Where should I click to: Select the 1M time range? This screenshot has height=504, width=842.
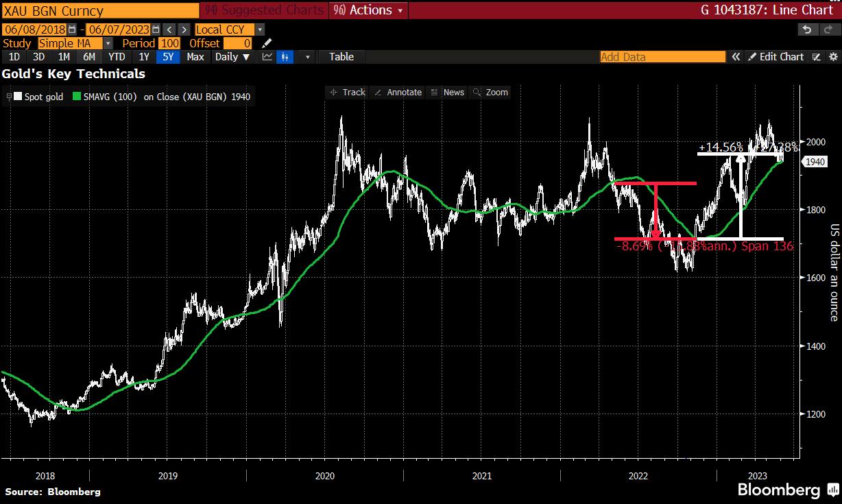(x=64, y=57)
